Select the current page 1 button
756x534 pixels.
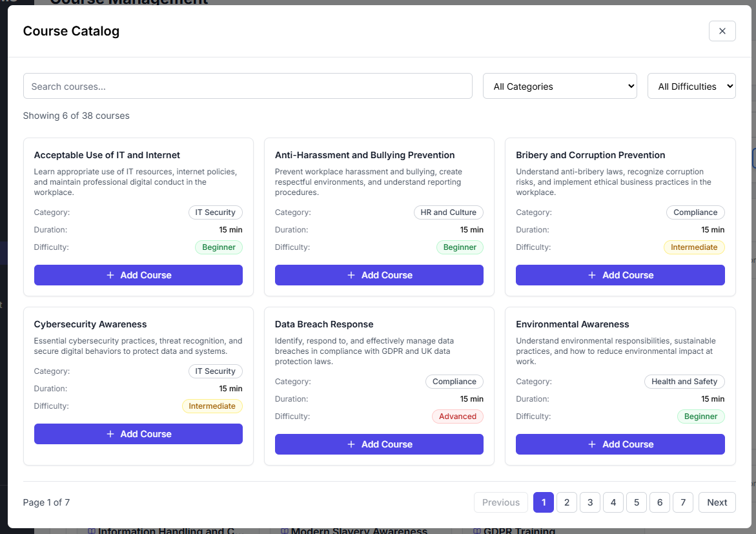(543, 502)
